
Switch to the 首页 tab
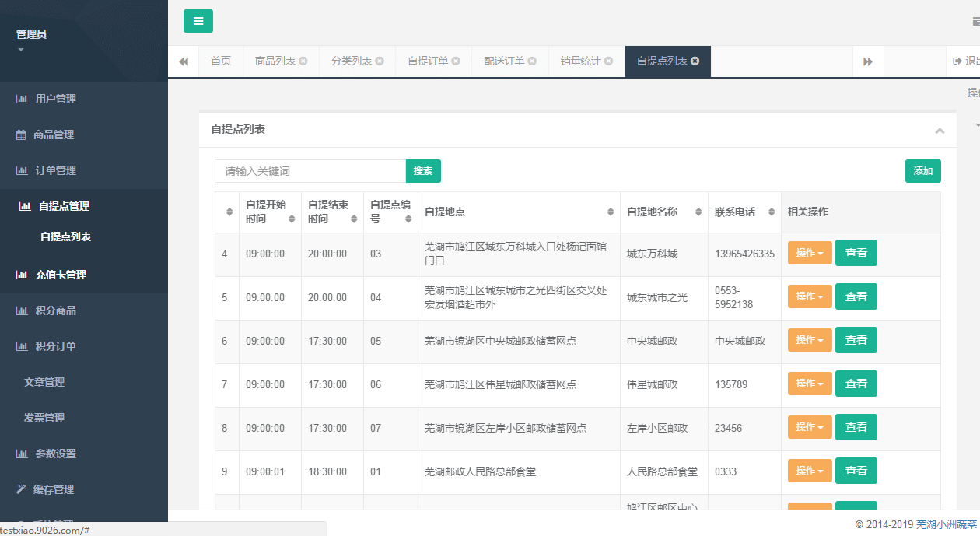pos(221,61)
